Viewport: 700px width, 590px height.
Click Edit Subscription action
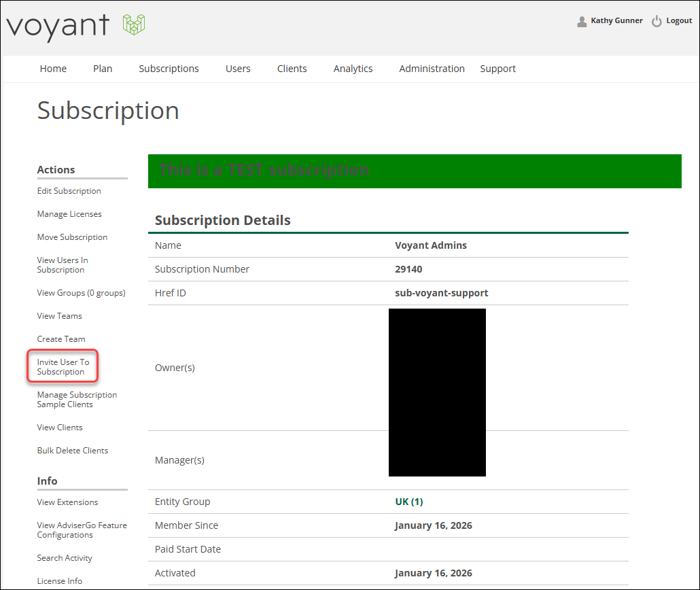point(69,191)
